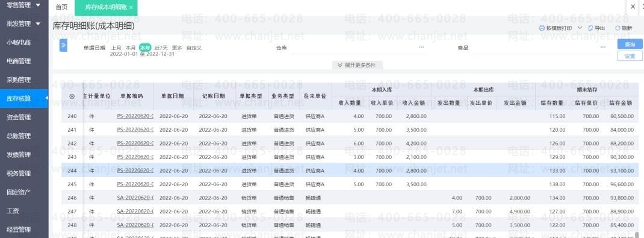The width and height of the screenshot is (644, 238).
Task: Click the 发出金额 column header
Action: (515, 103)
